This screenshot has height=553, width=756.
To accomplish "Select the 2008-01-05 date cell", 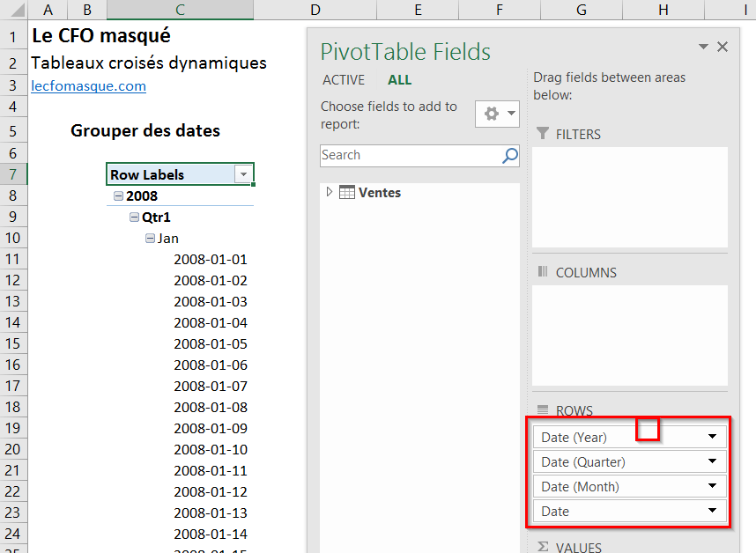I will point(210,344).
